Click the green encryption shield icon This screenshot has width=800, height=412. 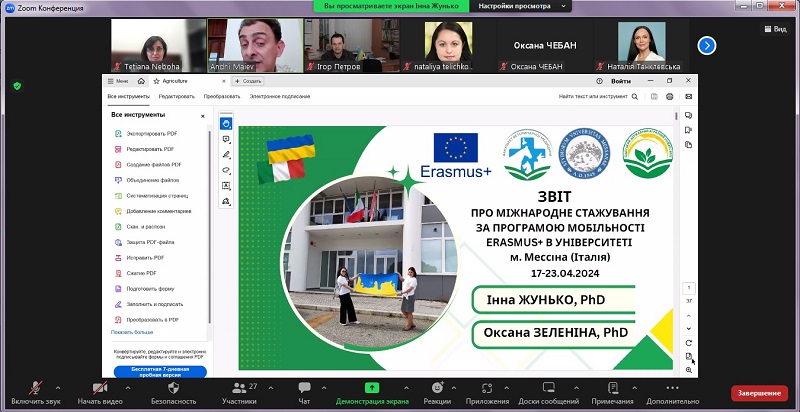[17, 86]
